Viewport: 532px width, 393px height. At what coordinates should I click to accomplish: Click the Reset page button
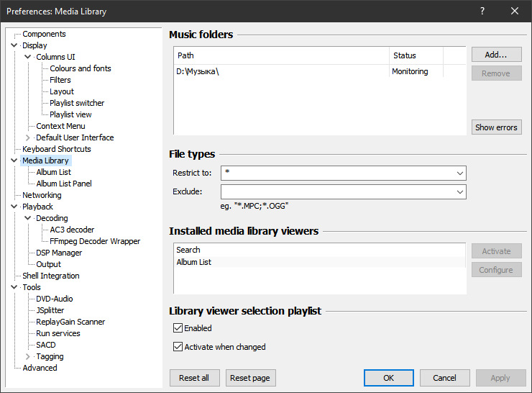point(251,378)
